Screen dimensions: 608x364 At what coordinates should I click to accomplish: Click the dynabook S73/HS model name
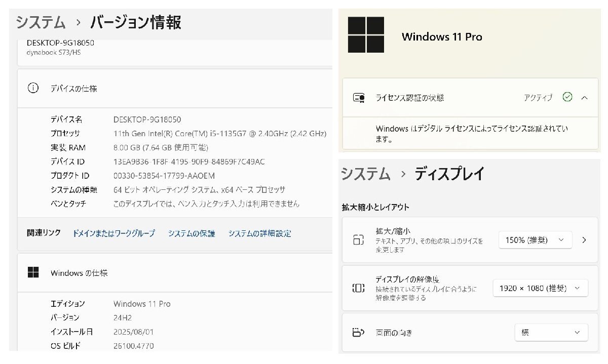pyautogui.click(x=53, y=52)
